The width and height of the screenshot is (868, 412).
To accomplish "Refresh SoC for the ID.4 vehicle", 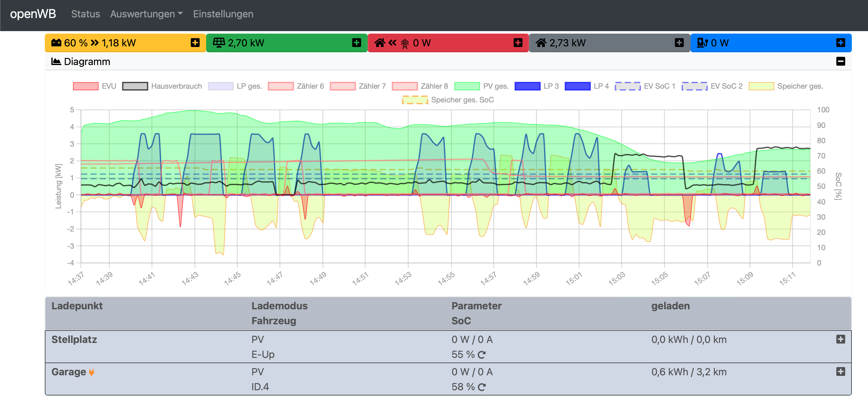I will pos(482,387).
